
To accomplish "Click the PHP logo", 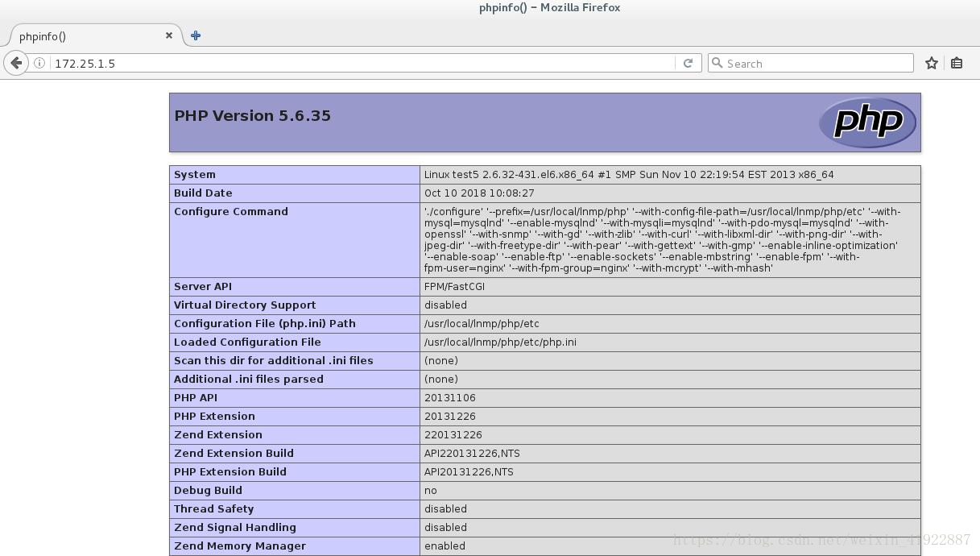I will click(x=867, y=122).
